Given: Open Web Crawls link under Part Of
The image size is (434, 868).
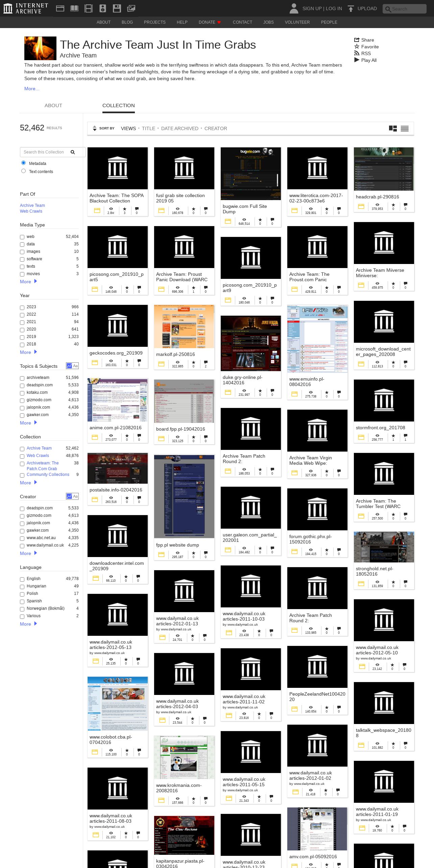Looking at the screenshot, I should 31,211.
